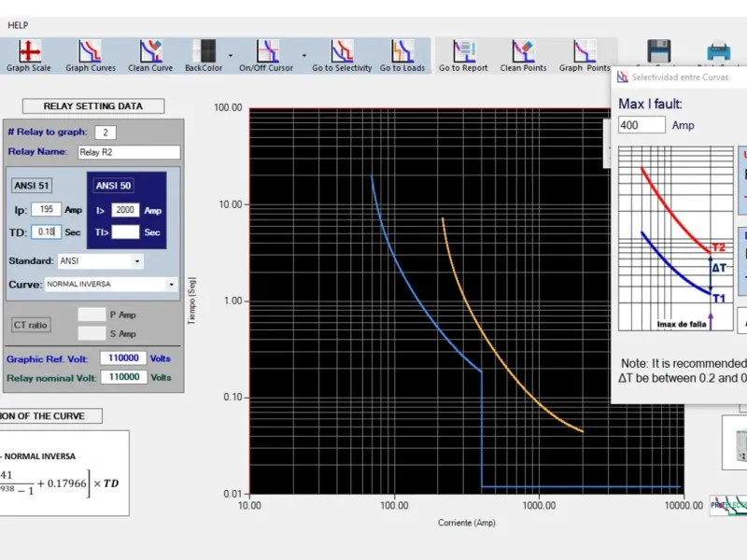747x560 pixels.
Task: Click the Relay Name input field
Action: coord(129,152)
